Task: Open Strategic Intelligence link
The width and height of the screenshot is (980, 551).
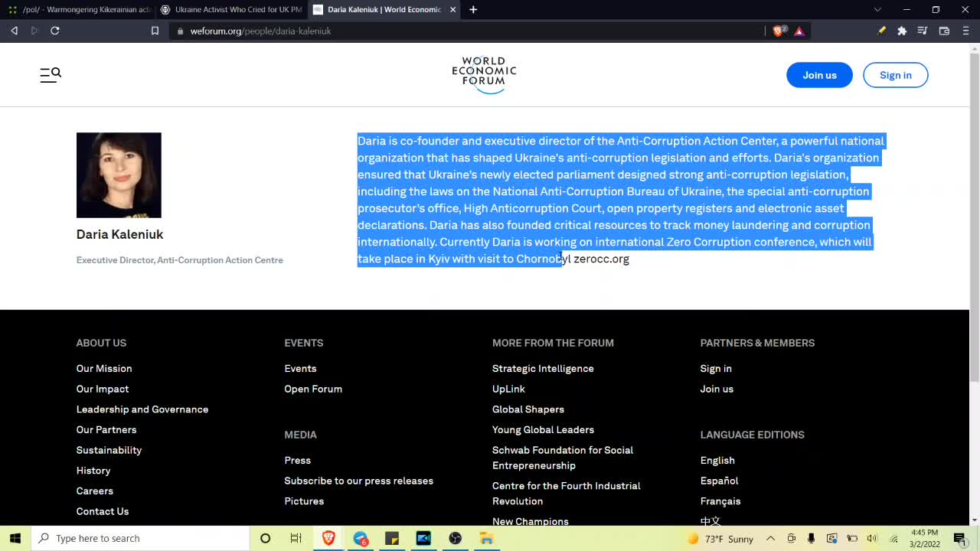Action: click(x=543, y=369)
